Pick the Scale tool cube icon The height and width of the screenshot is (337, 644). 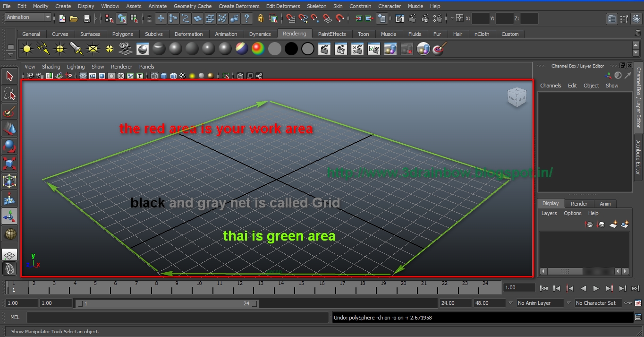point(9,164)
